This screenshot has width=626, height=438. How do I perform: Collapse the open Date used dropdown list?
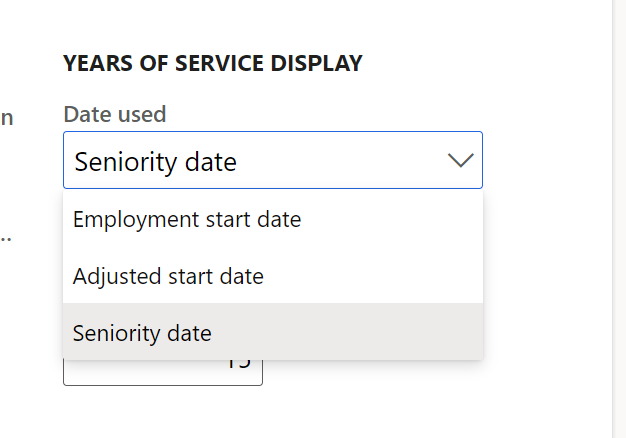pyautogui.click(x=460, y=161)
